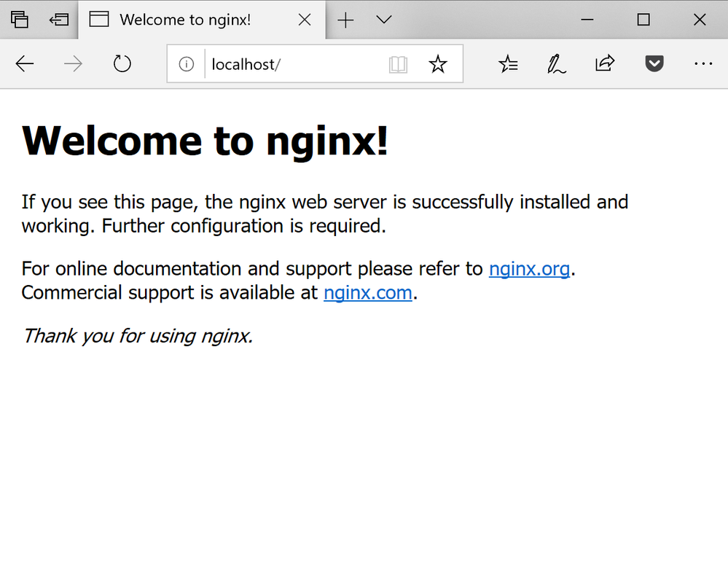Screen dimensions: 728x567
Task: Minimize the browser window
Action: click(587, 20)
